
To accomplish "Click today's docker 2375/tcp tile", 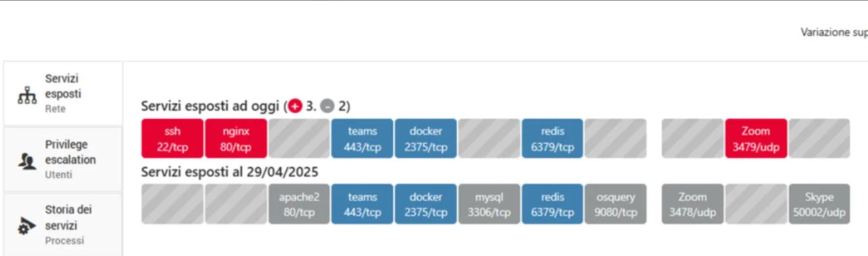I will click(426, 138).
